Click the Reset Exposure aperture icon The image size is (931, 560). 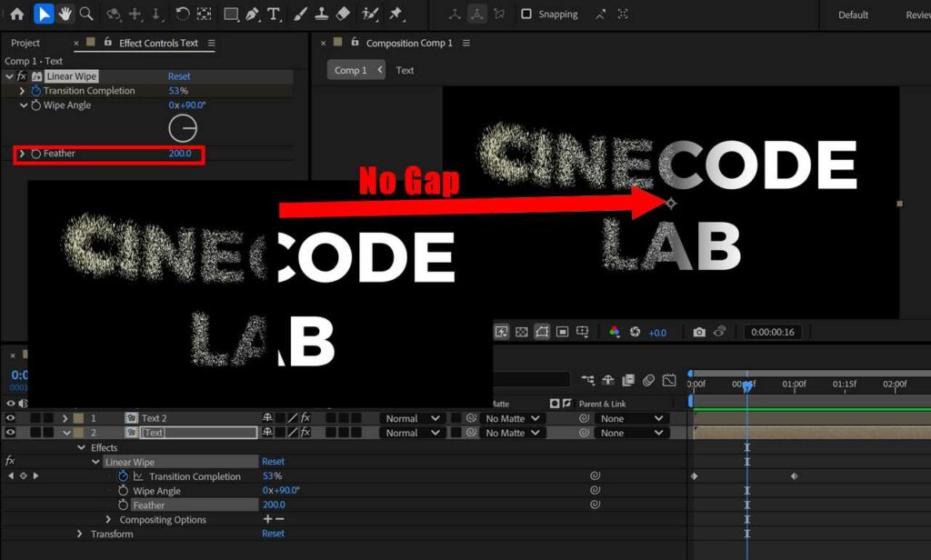coord(635,332)
